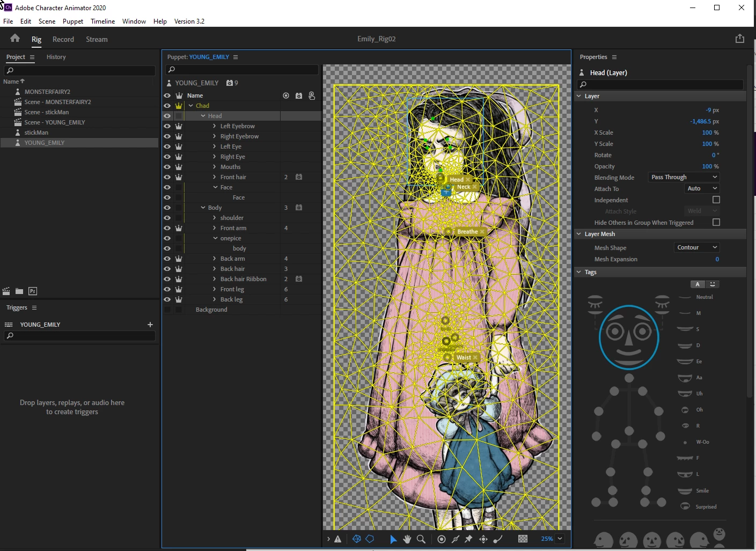This screenshot has width=756, height=551.
Task: Check Hide Others in Group When Triggered
Action: (716, 222)
